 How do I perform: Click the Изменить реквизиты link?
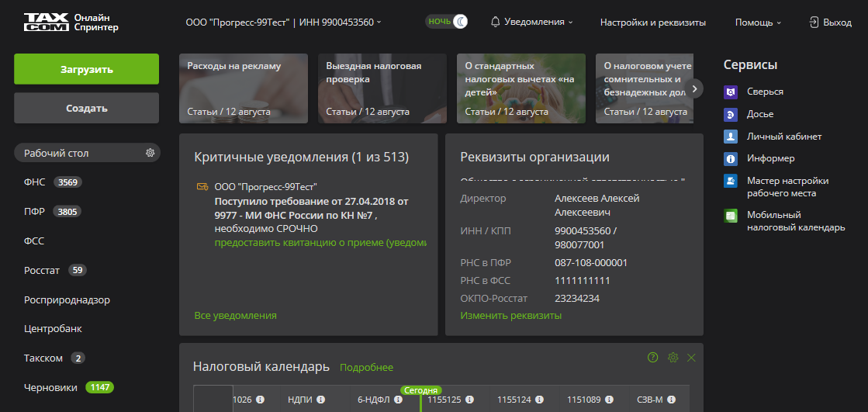[x=510, y=316]
